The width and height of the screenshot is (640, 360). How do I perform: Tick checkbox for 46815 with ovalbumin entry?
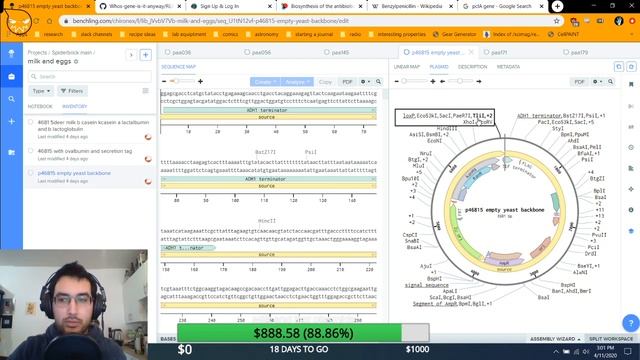pos(31,151)
